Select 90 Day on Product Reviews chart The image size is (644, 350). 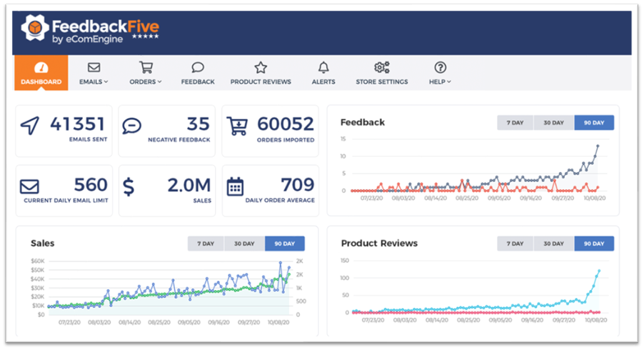593,244
